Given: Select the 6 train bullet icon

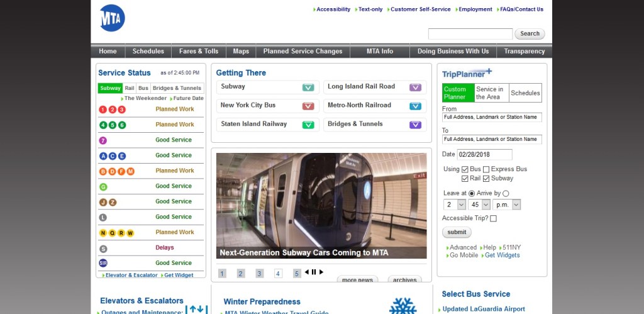Looking at the screenshot, I should tap(122, 125).
